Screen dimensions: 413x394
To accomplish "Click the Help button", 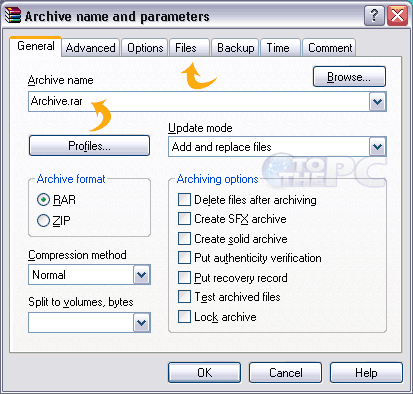I will pyautogui.click(x=366, y=373).
